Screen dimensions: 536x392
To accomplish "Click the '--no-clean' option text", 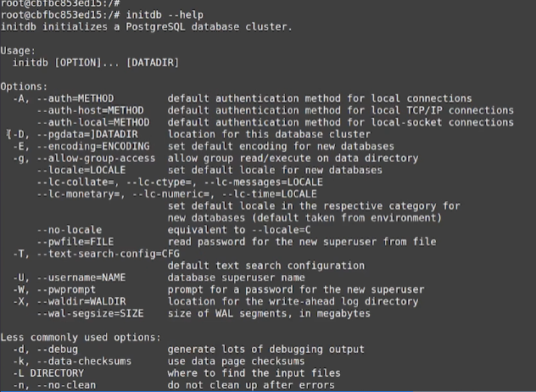I will coord(66,385).
